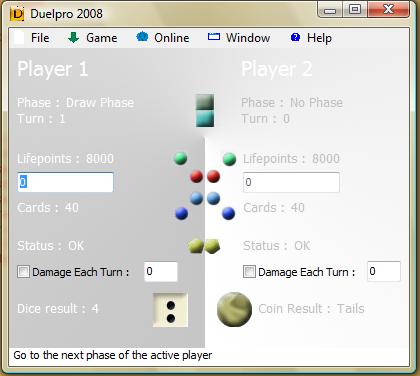Click Player 1's green sphere

[x=181, y=158]
